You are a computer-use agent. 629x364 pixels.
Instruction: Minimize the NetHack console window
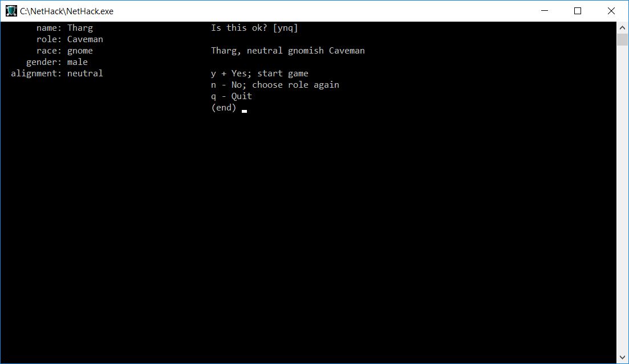(545, 11)
